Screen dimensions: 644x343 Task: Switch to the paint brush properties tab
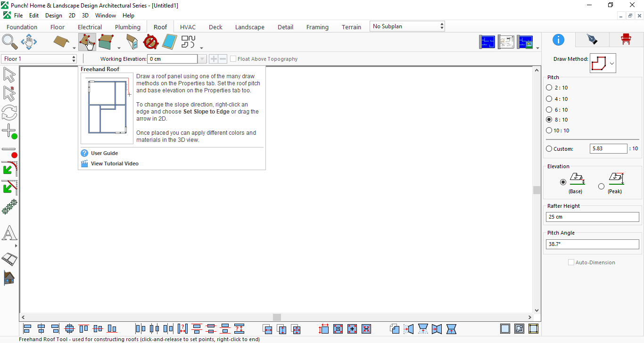click(592, 40)
